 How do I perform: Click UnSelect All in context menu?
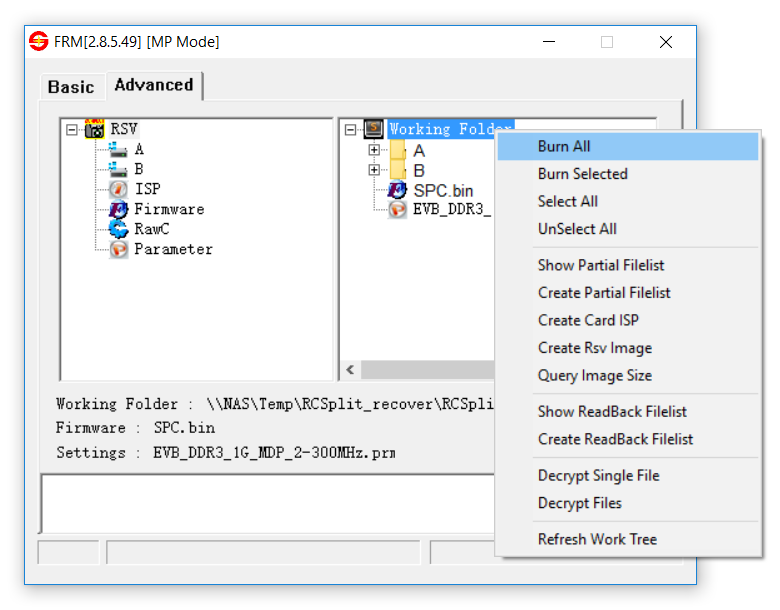coord(628,229)
